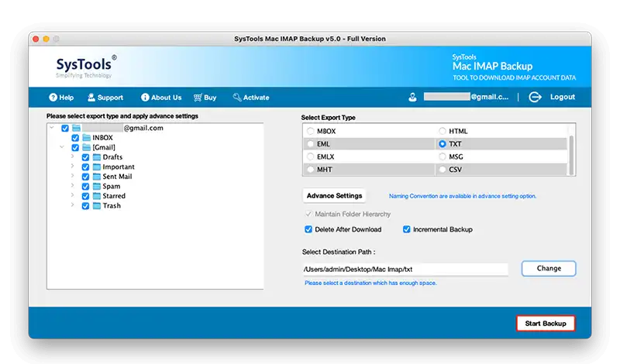
Task: Click the About Us info icon
Action: click(x=145, y=98)
